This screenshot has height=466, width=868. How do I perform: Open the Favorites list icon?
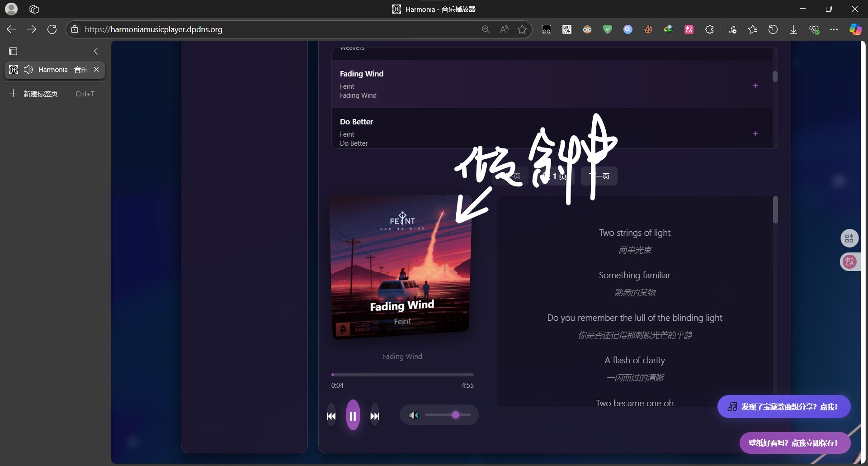[753, 29]
